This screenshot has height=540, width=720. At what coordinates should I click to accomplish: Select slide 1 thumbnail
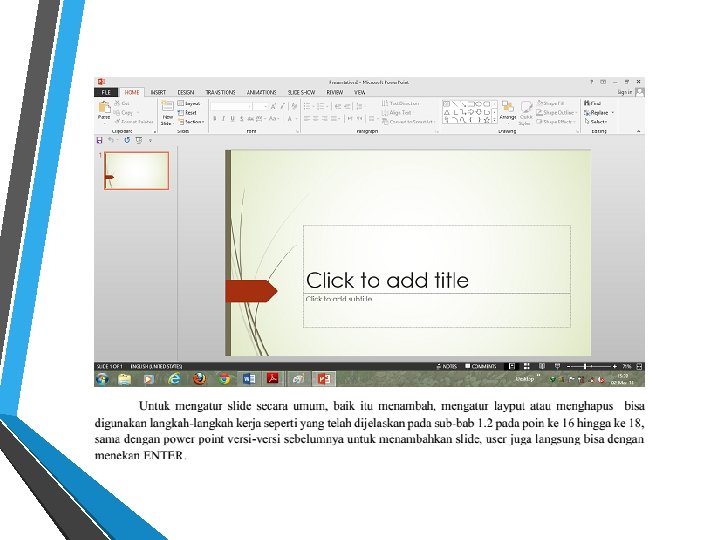(x=136, y=170)
